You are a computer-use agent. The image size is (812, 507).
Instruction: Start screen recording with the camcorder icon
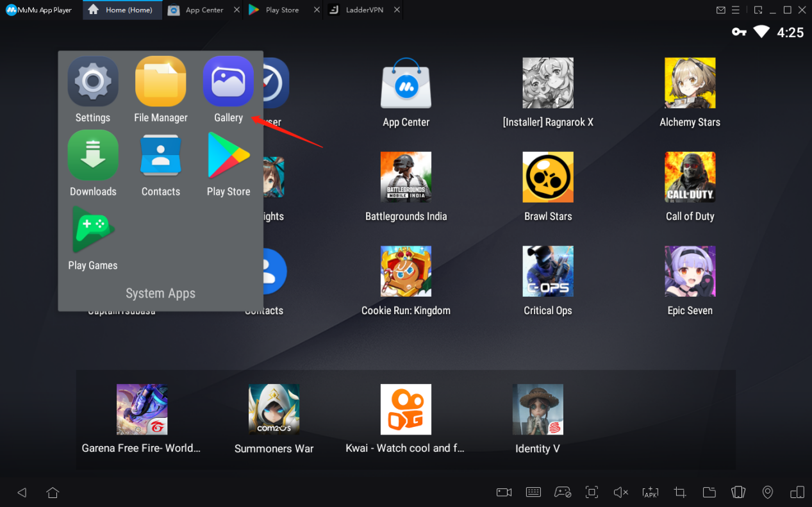click(504, 492)
